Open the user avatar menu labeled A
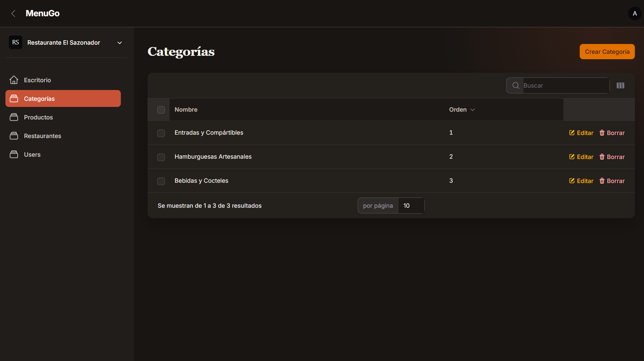This screenshot has height=361, width=644. pos(635,14)
